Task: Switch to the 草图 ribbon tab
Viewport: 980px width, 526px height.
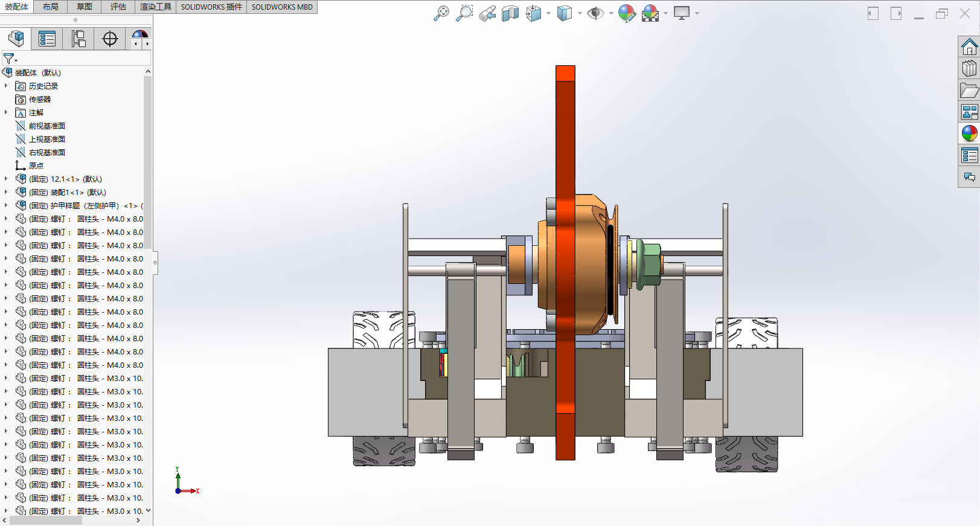Action: pos(85,7)
